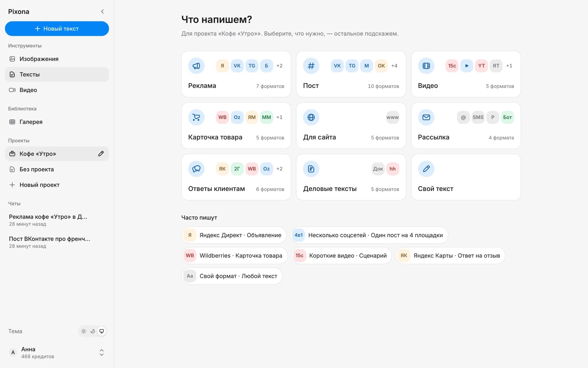Select Яндекс Директ · Объявление chip
The image size is (588, 368).
click(234, 235)
